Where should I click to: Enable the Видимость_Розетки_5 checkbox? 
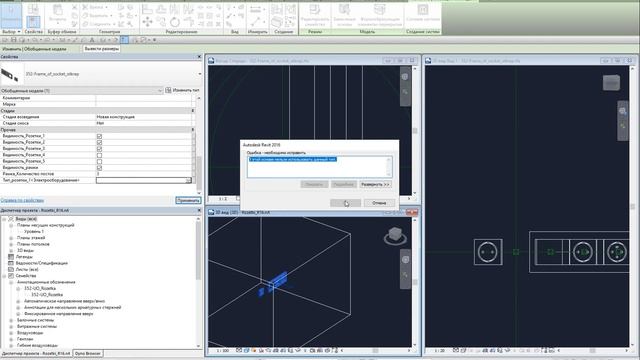(99, 162)
